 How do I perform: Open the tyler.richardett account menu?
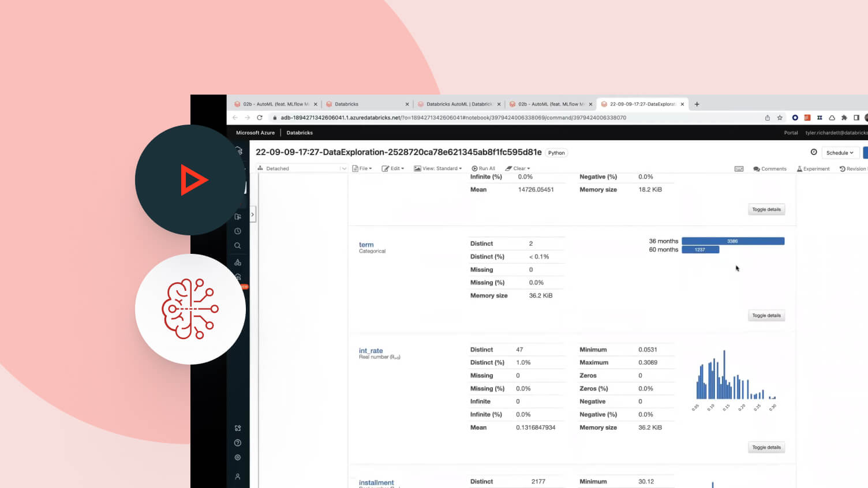tap(837, 133)
